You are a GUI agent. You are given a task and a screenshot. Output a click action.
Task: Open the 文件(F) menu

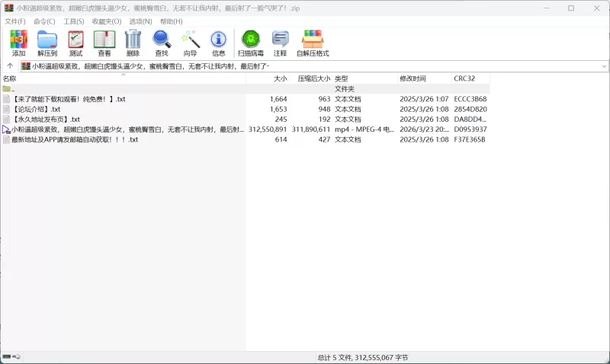(x=15, y=21)
